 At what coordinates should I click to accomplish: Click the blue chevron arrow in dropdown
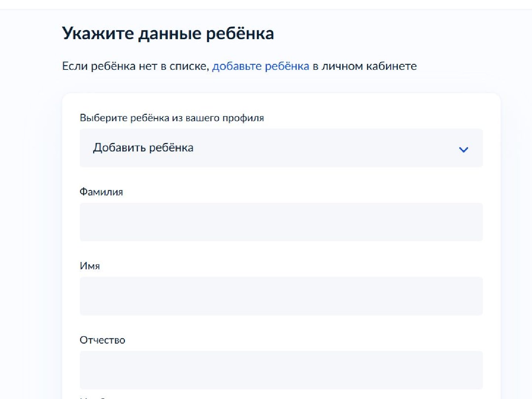coord(463,149)
